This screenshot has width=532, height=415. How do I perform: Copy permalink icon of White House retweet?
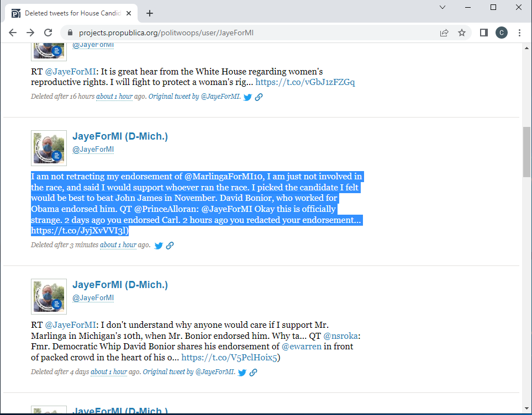(x=259, y=97)
